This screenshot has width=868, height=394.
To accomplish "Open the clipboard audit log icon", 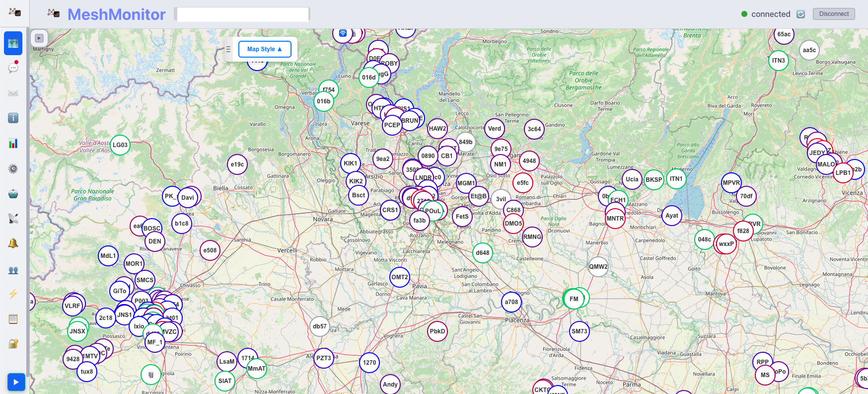I will click(13, 319).
